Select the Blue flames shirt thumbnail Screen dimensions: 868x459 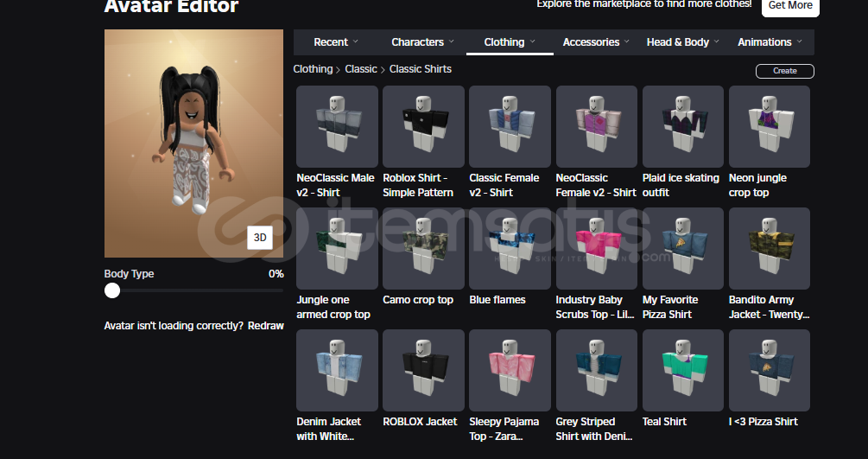(x=510, y=248)
